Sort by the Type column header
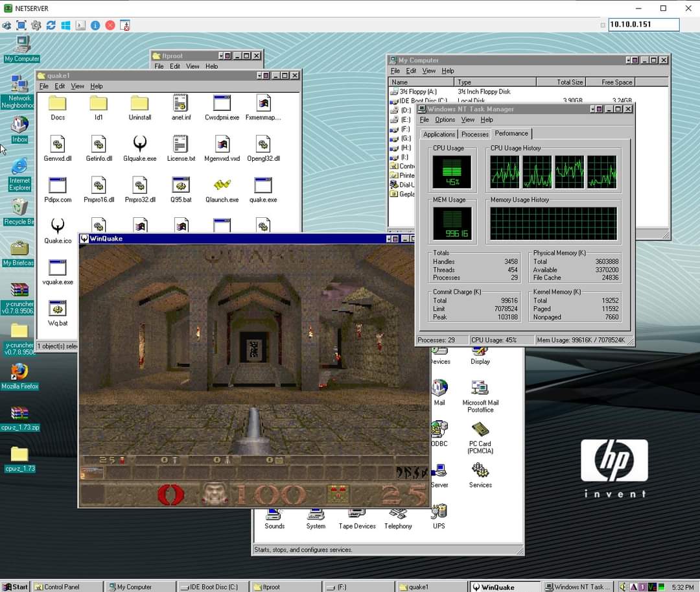This screenshot has width=700, height=592. tap(495, 82)
